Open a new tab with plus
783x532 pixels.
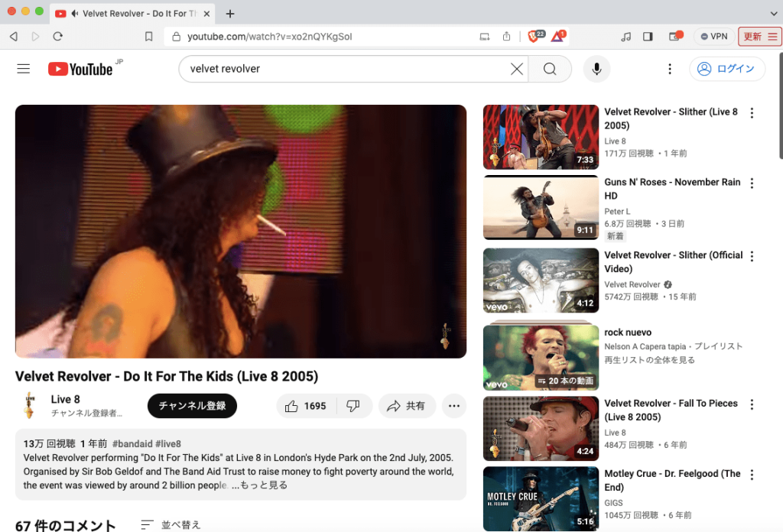[x=229, y=14]
